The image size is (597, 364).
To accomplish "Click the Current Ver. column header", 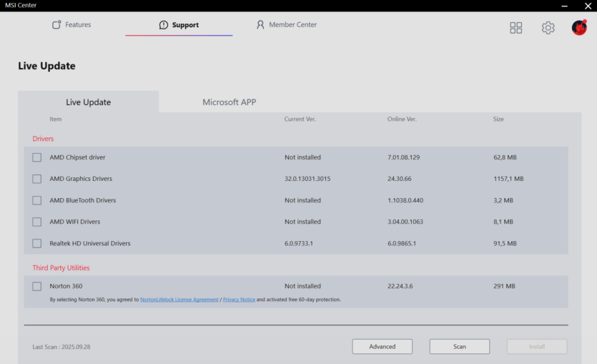I will 300,119.
